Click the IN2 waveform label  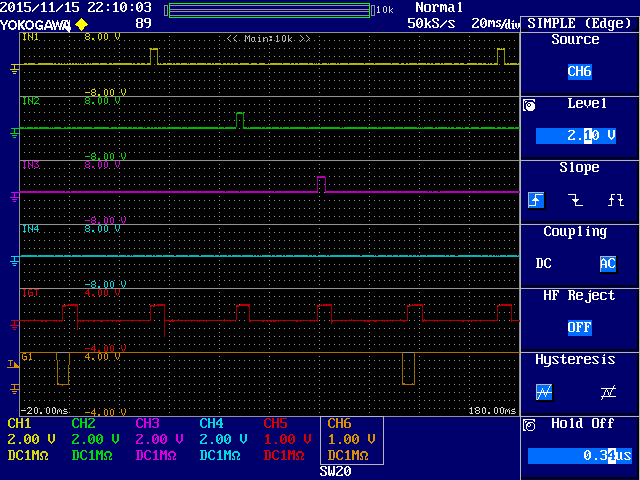31,101
